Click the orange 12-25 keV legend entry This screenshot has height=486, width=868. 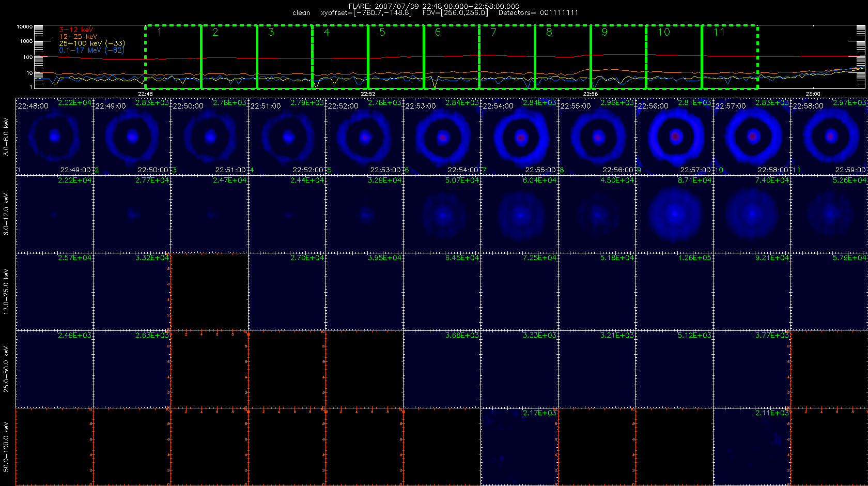click(78, 37)
